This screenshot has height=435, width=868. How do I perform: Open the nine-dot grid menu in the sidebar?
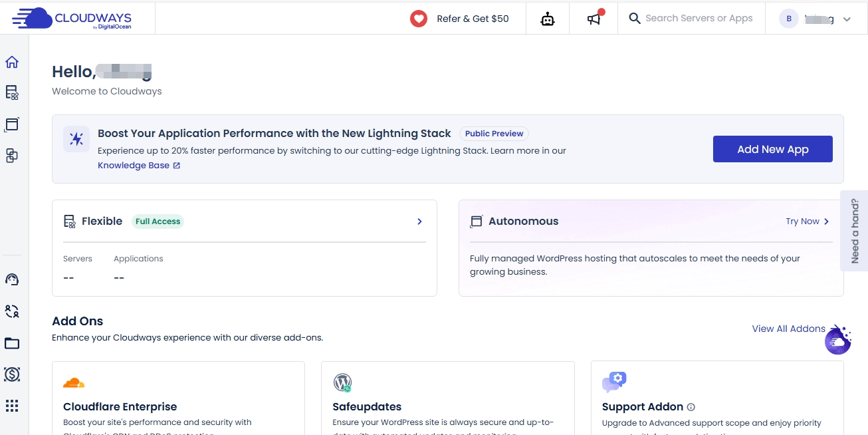coord(12,406)
